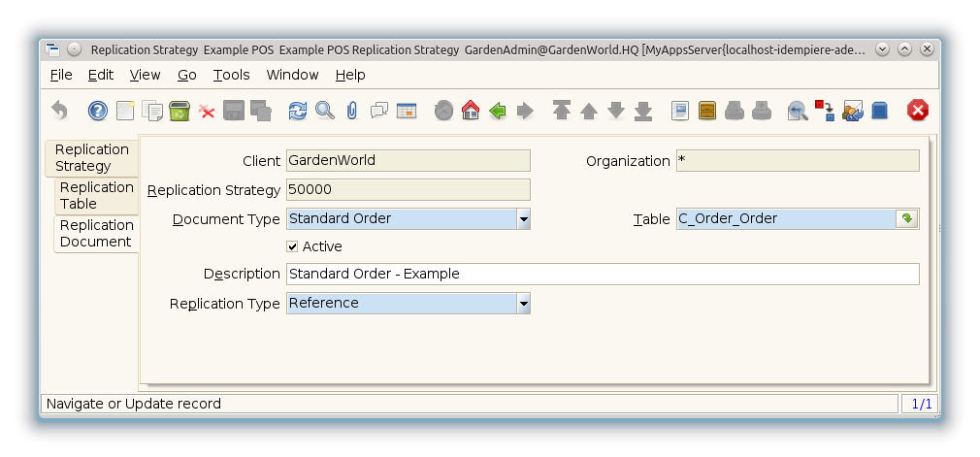Uncheck the Active checkbox
This screenshot has width=980, height=457.
tap(293, 246)
